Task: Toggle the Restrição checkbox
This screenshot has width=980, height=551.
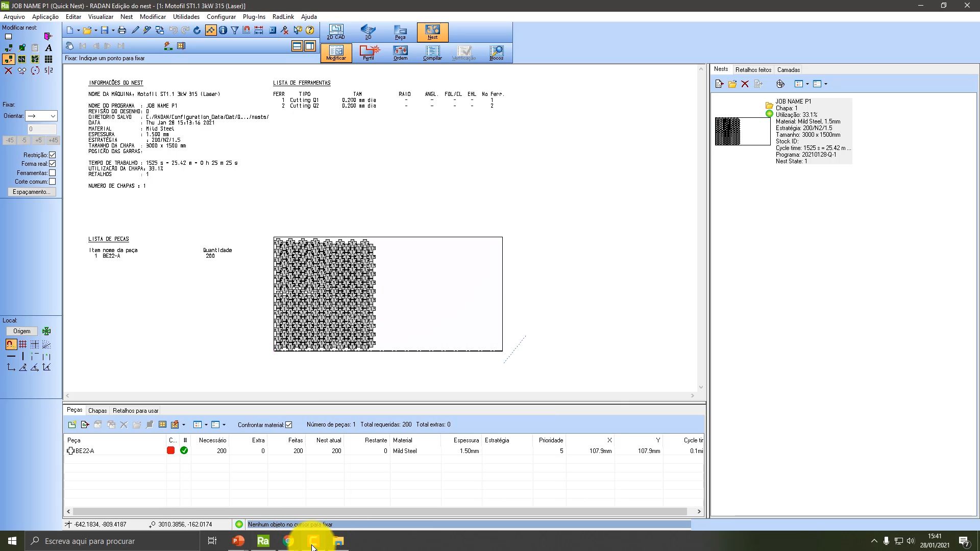Action: point(53,155)
